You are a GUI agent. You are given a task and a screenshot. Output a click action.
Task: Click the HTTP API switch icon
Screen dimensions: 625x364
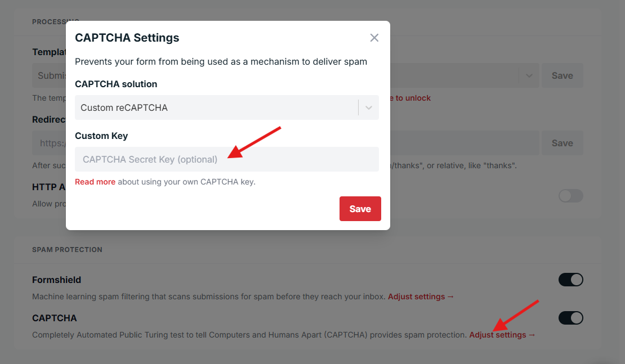coord(570,196)
